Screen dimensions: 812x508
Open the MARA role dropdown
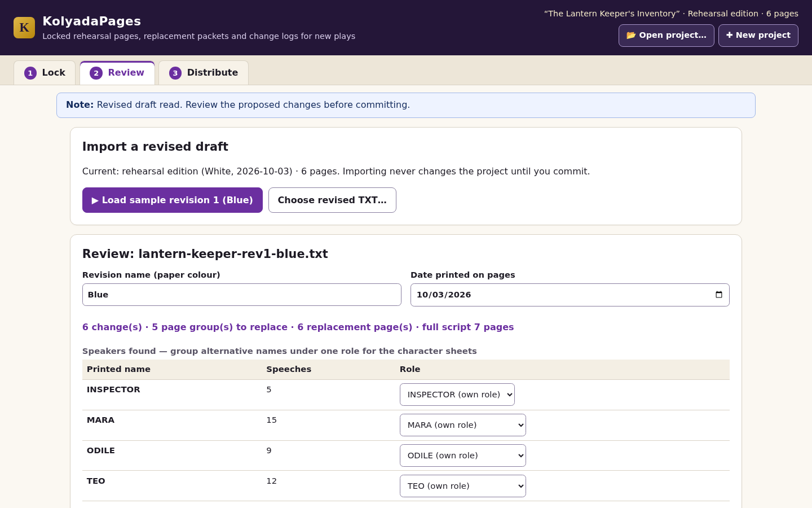[x=463, y=425]
